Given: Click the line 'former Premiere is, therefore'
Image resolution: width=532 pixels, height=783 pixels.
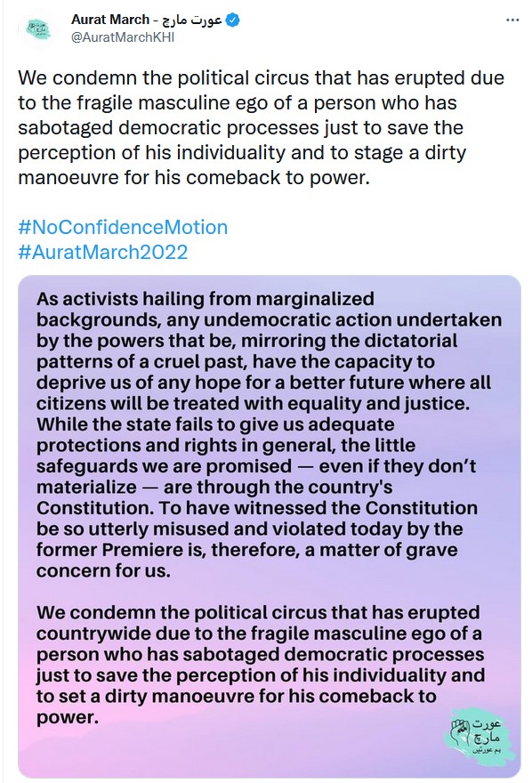Looking at the screenshot, I should coord(247,550).
